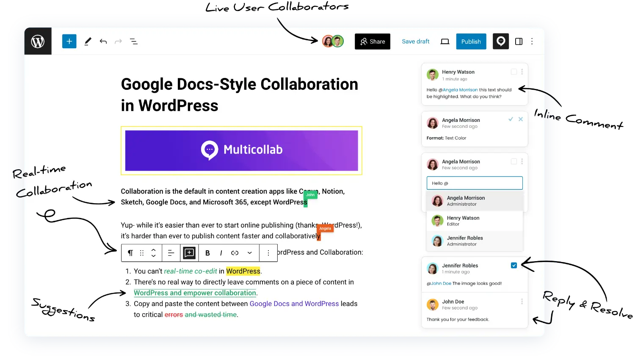Click Angela's live collaborator avatar in toolbar
Viewport: 635px width, 364px height.
(328, 41)
